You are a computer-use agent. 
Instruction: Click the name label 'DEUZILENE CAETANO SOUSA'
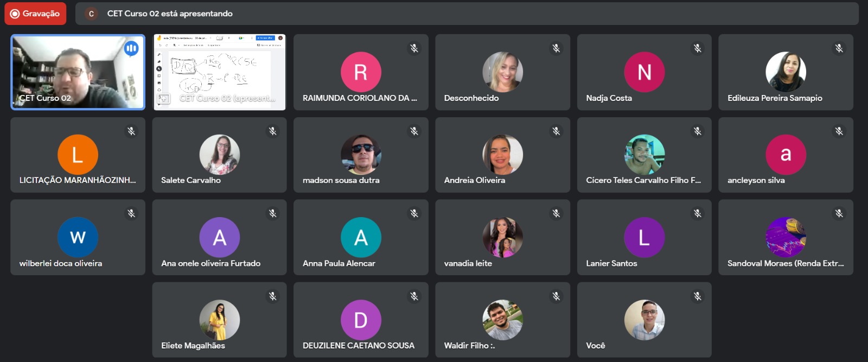pyautogui.click(x=359, y=346)
